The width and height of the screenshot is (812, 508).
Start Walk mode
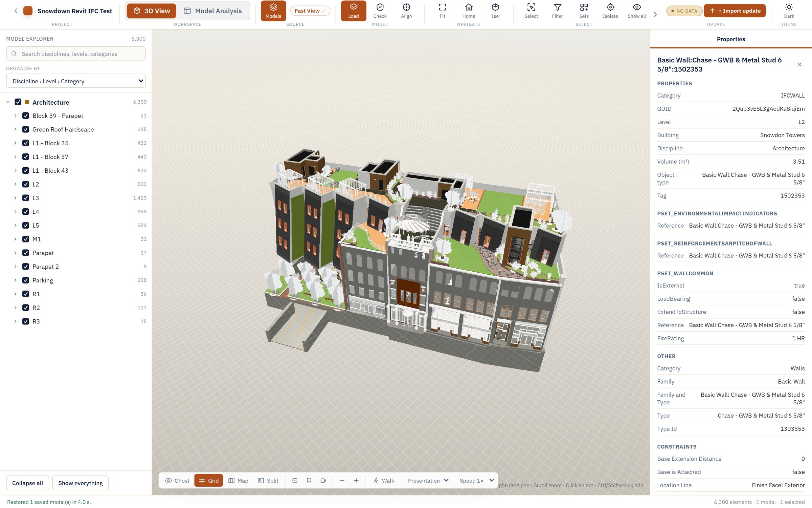pyautogui.click(x=384, y=480)
